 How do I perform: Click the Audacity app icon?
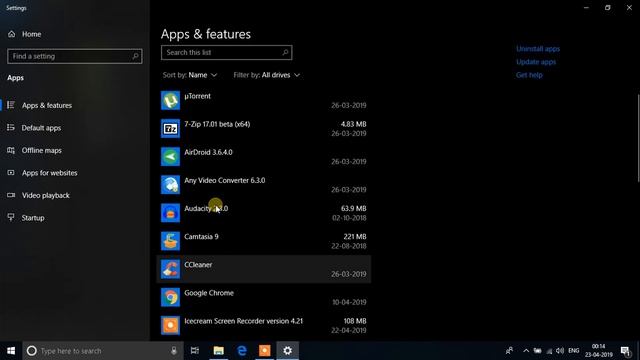(170, 213)
